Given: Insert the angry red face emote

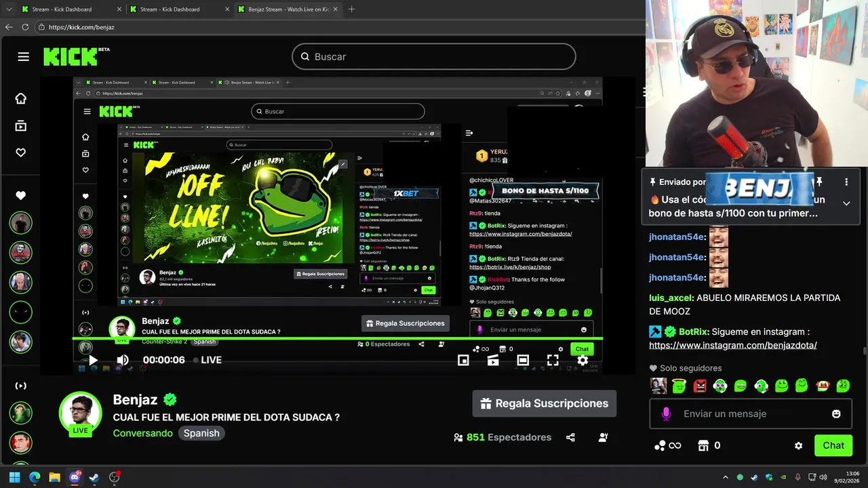Looking at the screenshot, I should click(x=700, y=386).
